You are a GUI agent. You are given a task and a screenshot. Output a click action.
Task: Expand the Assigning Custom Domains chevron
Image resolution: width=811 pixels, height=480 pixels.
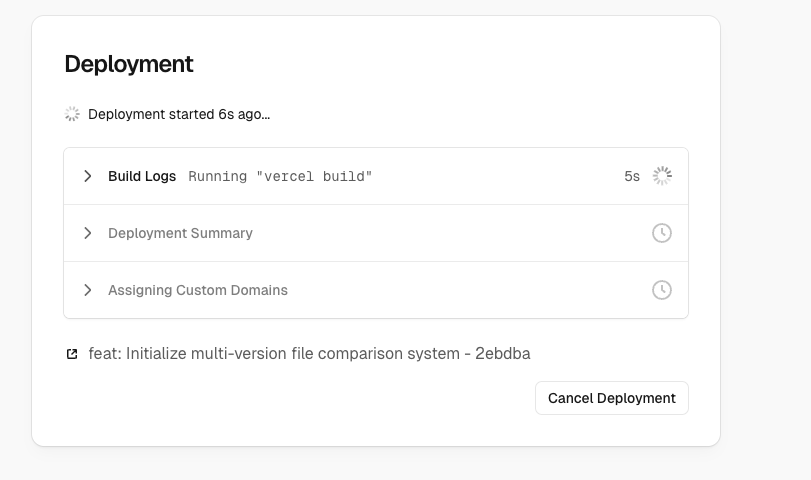pos(88,290)
